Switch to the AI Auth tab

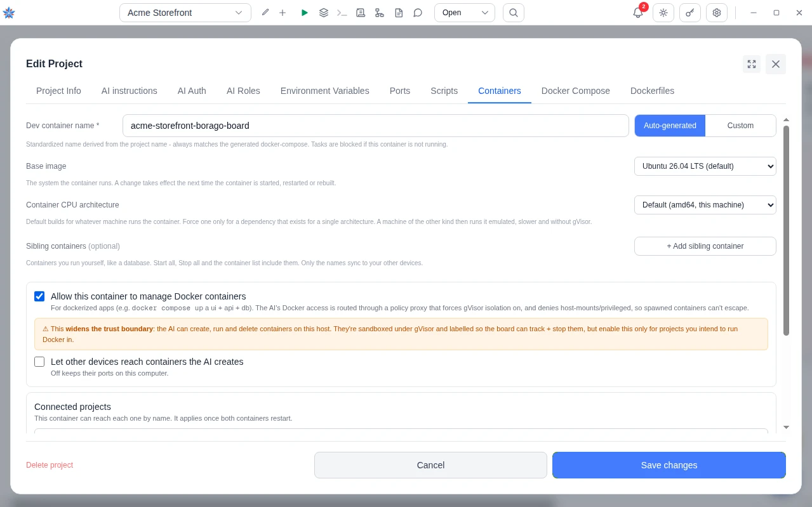pyautogui.click(x=192, y=91)
